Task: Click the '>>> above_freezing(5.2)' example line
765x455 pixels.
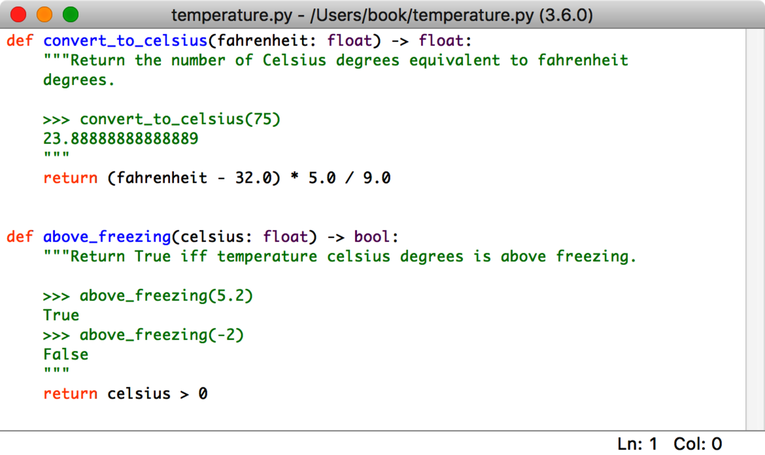Action: pos(148,296)
